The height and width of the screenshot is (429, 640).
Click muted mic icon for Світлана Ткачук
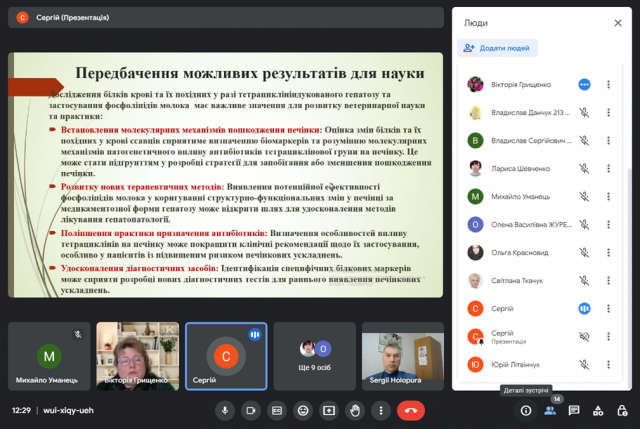(x=584, y=280)
